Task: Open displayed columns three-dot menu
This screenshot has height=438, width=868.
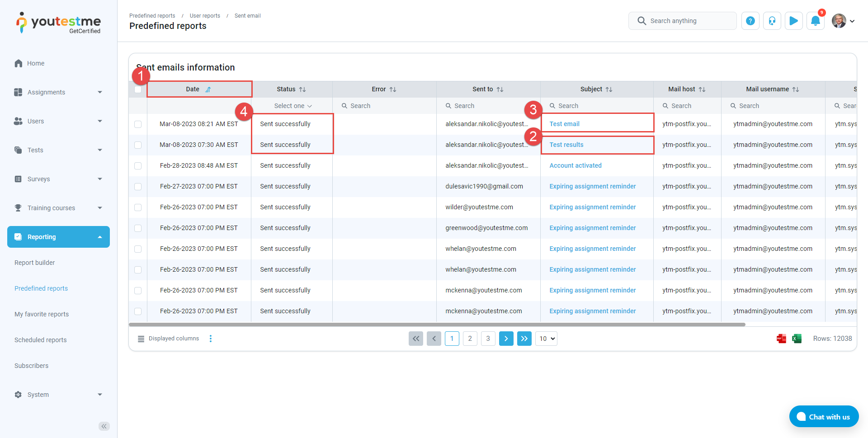Action: tap(211, 339)
